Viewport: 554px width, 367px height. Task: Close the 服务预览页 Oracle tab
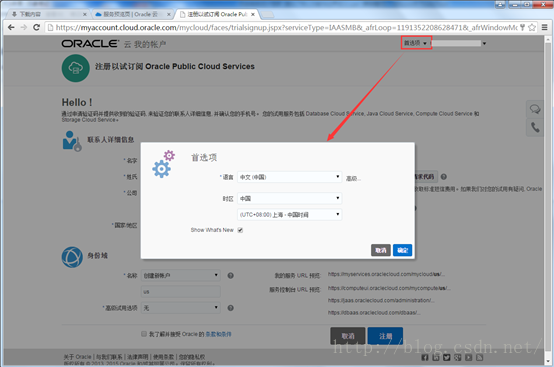[169, 14]
